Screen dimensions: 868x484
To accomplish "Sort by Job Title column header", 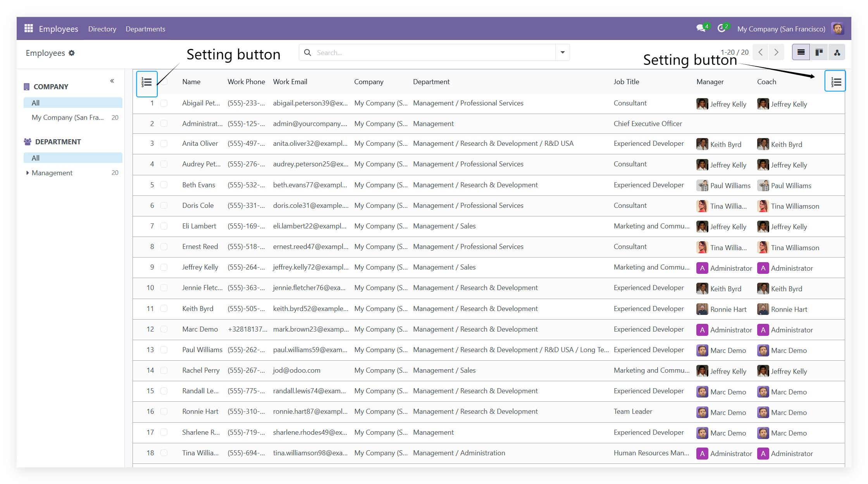I will pyautogui.click(x=626, y=82).
